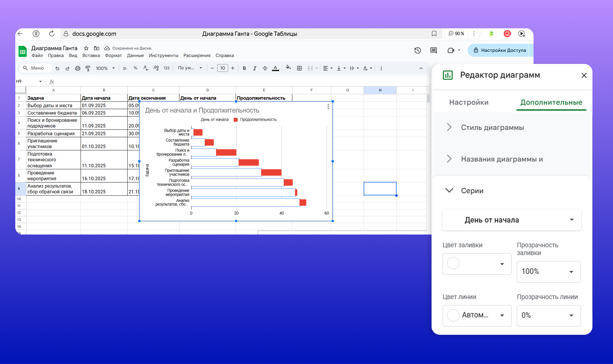
Task: Open the Цвет заливки color picker
Action: pos(477,264)
